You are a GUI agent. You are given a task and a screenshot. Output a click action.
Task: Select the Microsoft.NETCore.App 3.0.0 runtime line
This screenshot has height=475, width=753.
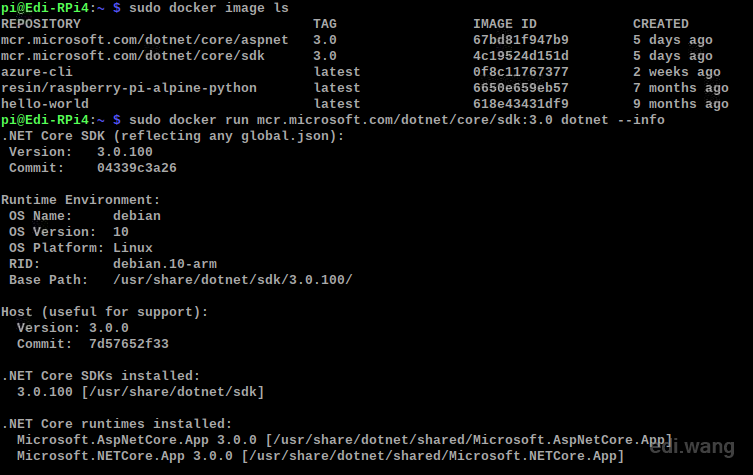click(x=320, y=456)
